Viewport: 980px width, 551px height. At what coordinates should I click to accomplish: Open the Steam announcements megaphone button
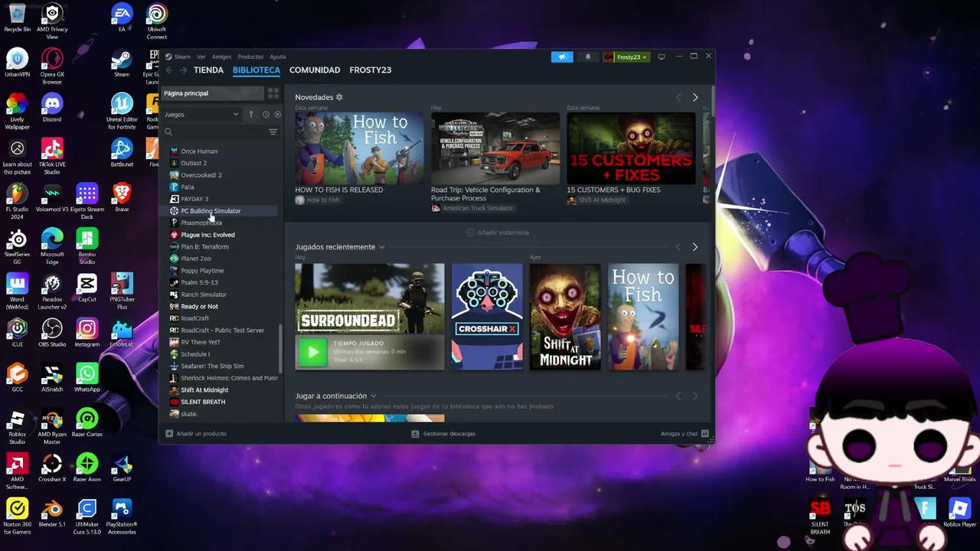click(x=562, y=57)
